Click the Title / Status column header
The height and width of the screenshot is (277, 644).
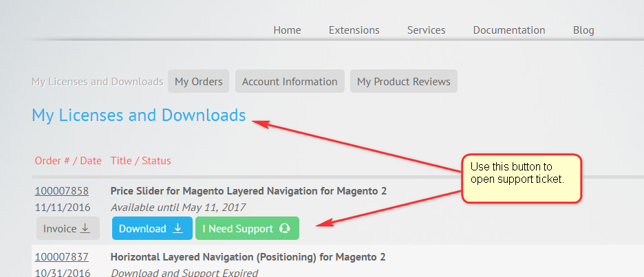141,161
